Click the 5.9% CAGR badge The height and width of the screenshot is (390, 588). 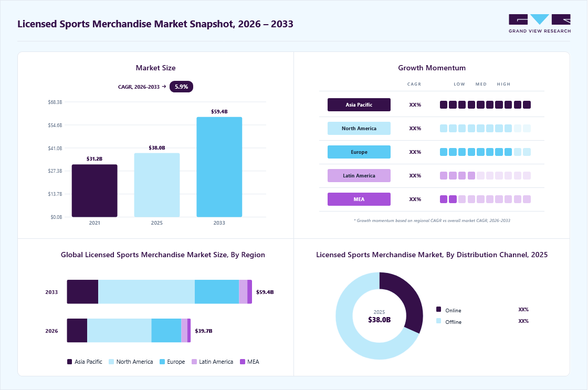[181, 87]
